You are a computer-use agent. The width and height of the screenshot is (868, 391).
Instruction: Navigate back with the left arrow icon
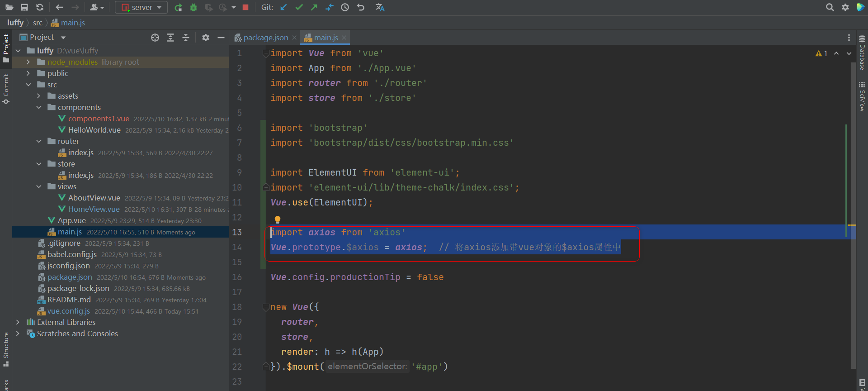(x=59, y=7)
